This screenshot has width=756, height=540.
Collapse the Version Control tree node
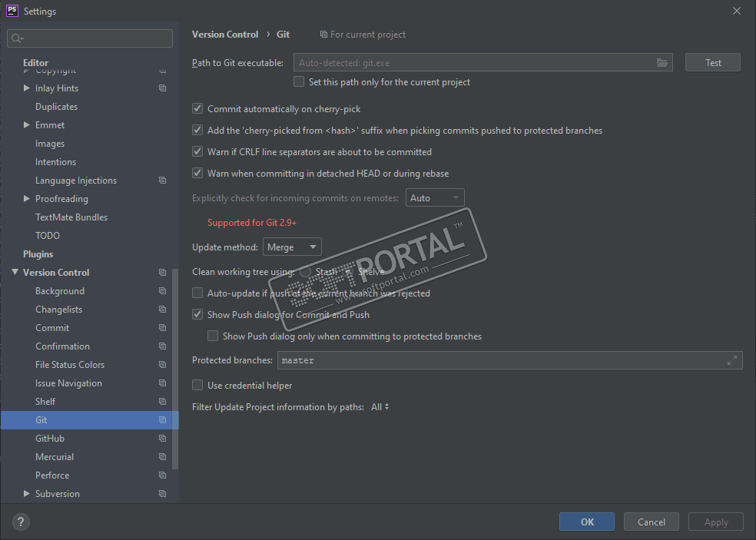(15, 273)
